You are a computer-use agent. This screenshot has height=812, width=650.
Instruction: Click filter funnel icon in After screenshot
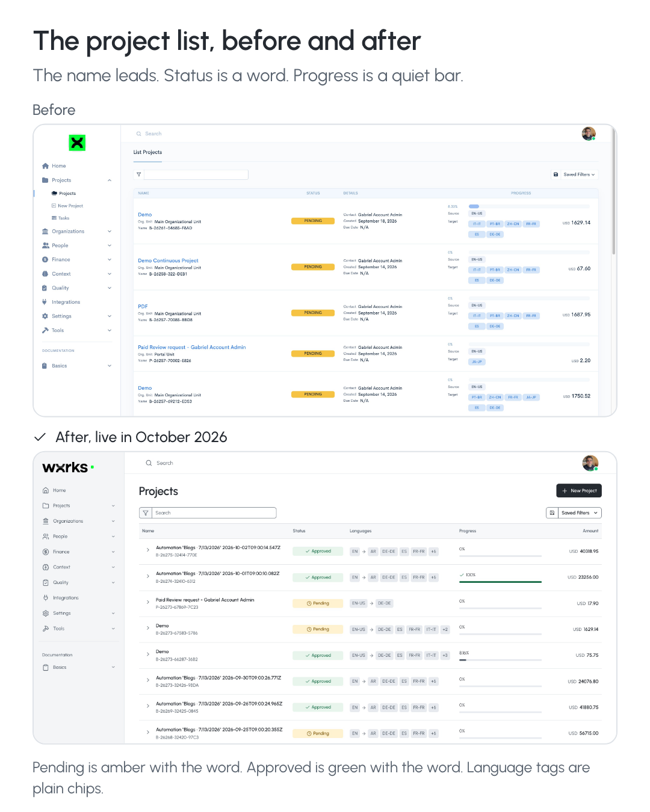(146, 513)
